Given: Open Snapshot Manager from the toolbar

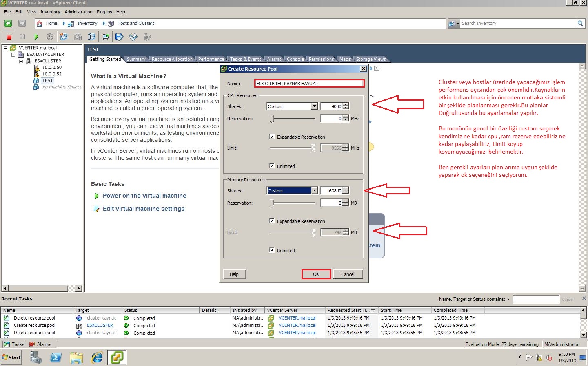Looking at the screenshot, I should point(91,37).
